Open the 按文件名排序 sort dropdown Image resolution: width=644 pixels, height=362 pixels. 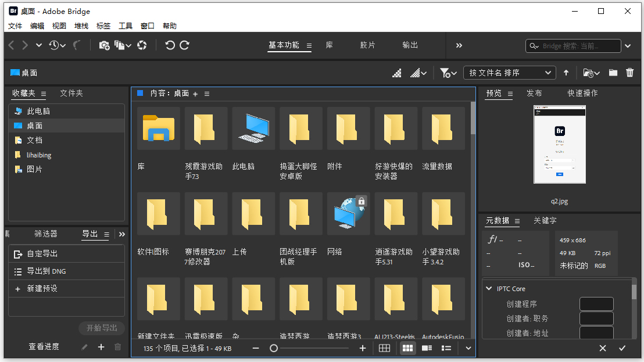(x=510, y=72)
